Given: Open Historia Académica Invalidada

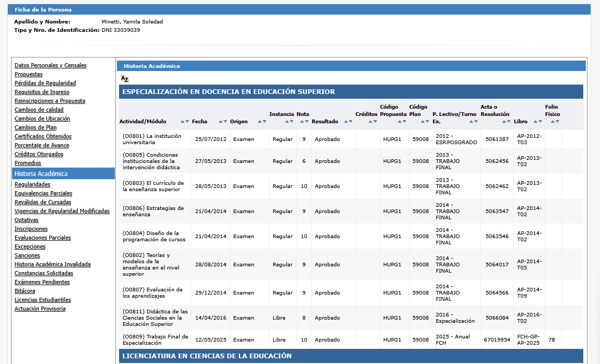Looking at the screenshot, I should coord(52,264).
